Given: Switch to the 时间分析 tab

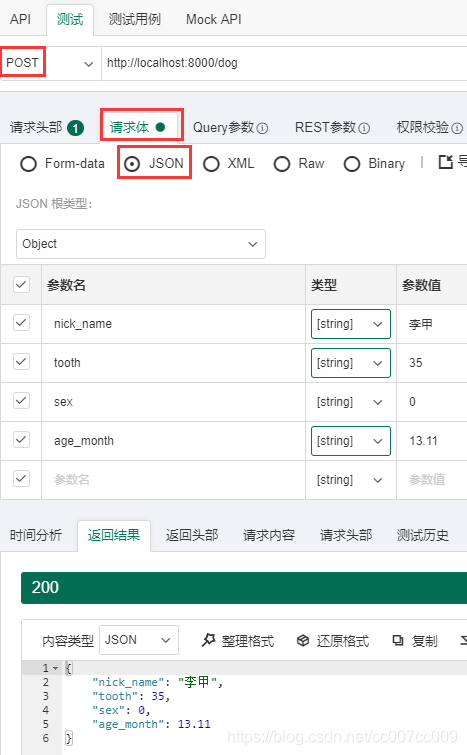Looking at the screenshot, I should (x=36, y=535).
